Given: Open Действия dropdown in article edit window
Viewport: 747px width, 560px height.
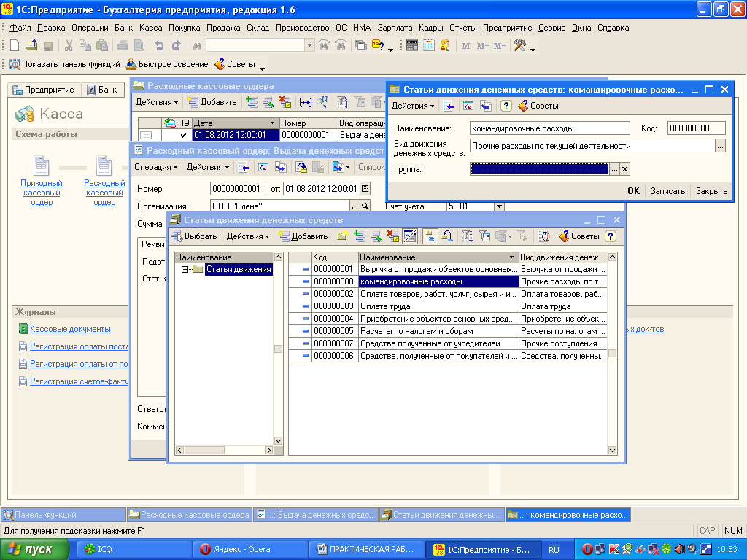Looking at the screenshot, I should (x=413, y=106).
